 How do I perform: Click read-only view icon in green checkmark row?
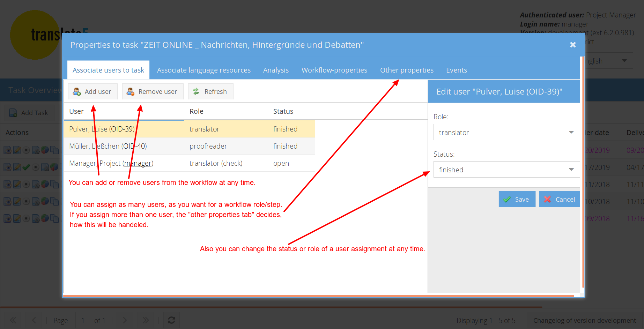[7, 167]
